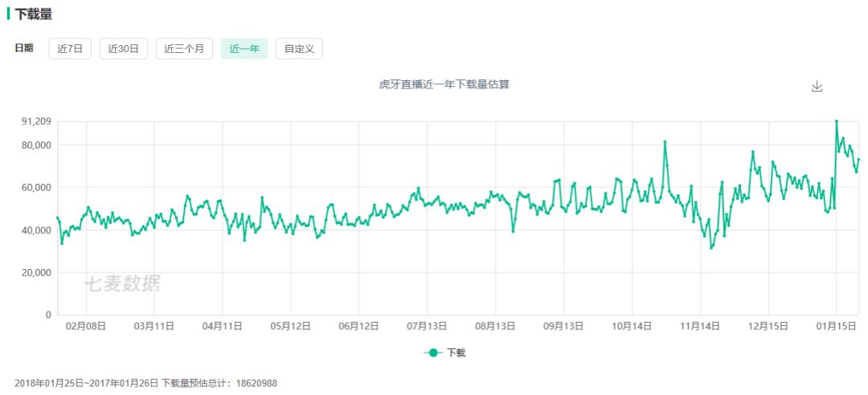
Task: Click the 日期 filter label
Action: [x=24, y=48]
